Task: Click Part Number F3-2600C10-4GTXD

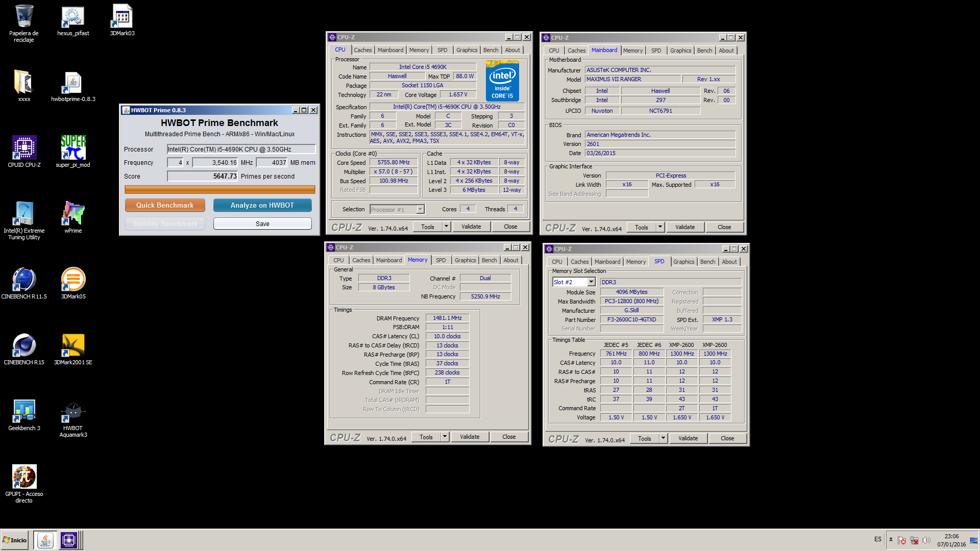Action: click(631, 319)
